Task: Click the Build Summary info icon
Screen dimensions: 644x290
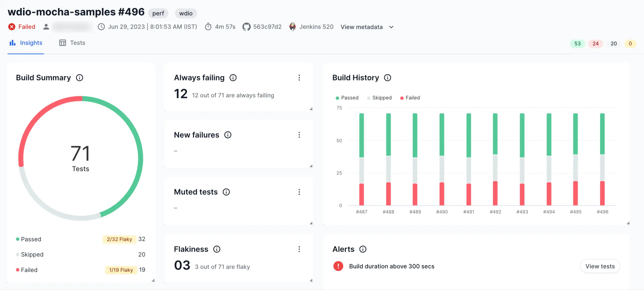Action: [80, 78]
